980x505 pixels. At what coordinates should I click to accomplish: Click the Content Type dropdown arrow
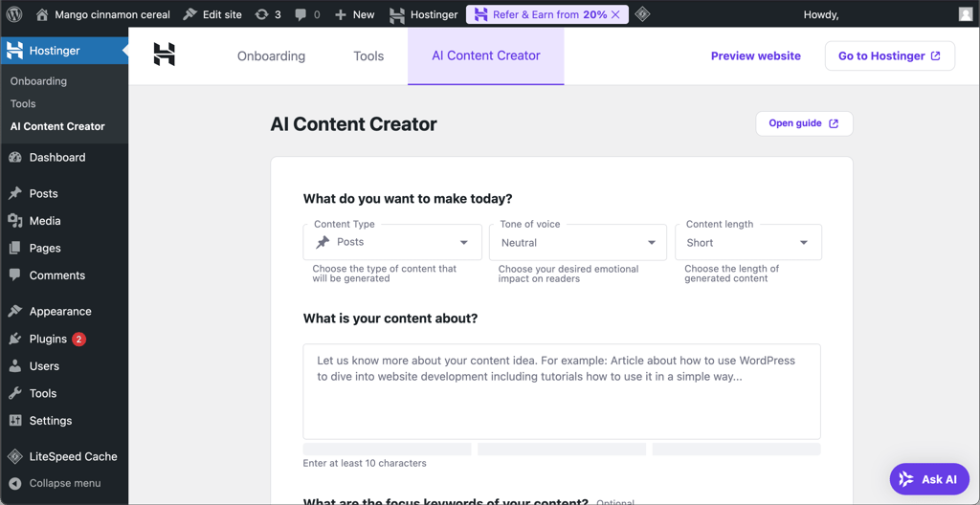[464, 243]
